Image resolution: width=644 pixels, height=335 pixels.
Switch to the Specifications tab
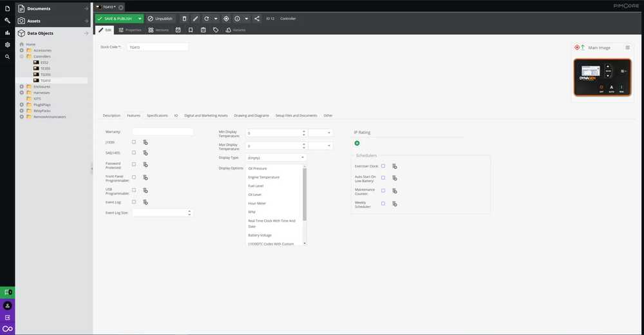(x=157, y=115)
